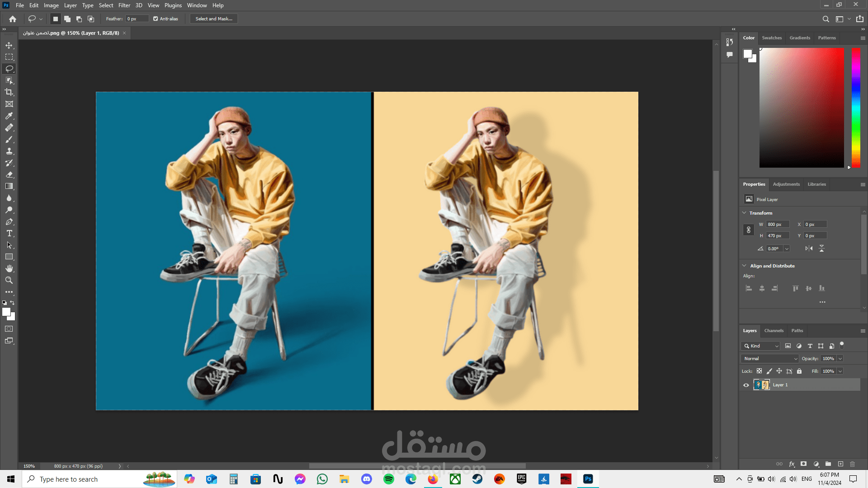Select the Object Selection tool
Image resolution: width=868 pixels, height=488 pixels.
tap(9, 80)
